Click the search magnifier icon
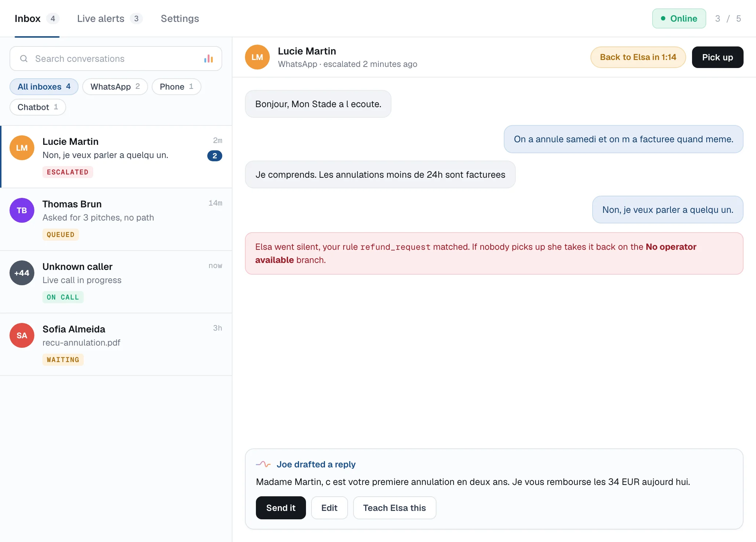 24,59
